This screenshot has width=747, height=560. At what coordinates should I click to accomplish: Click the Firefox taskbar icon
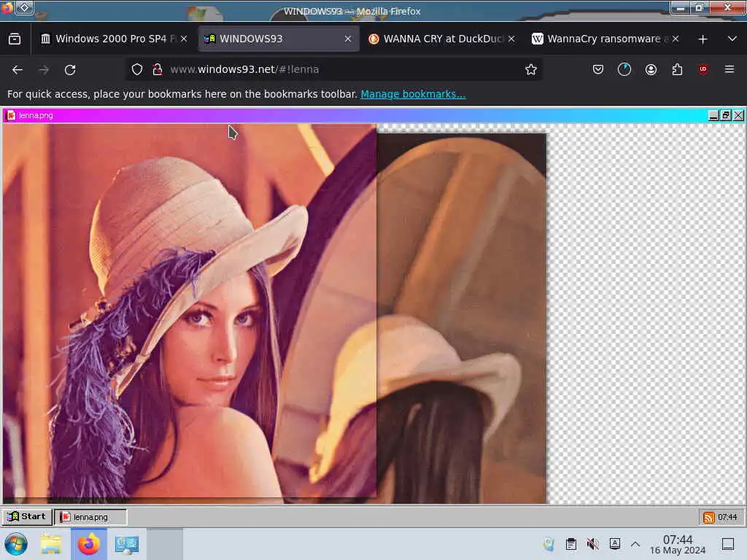coord(89,544)
